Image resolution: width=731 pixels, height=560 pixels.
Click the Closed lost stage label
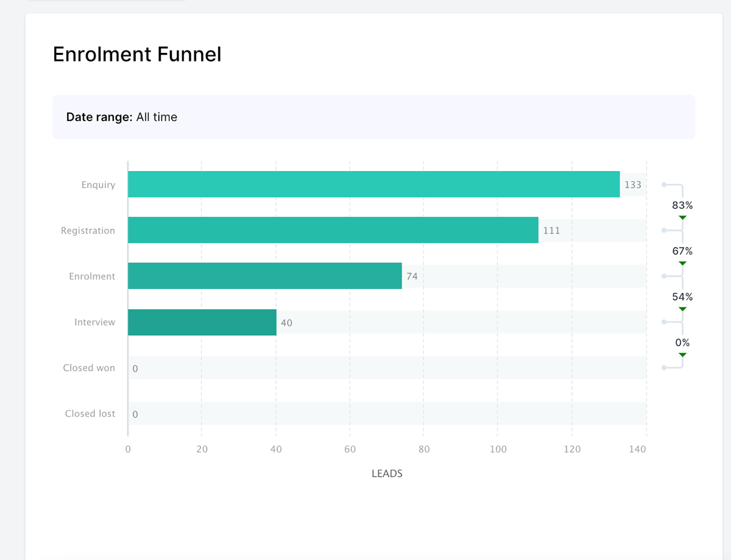(x=90, y=413)
